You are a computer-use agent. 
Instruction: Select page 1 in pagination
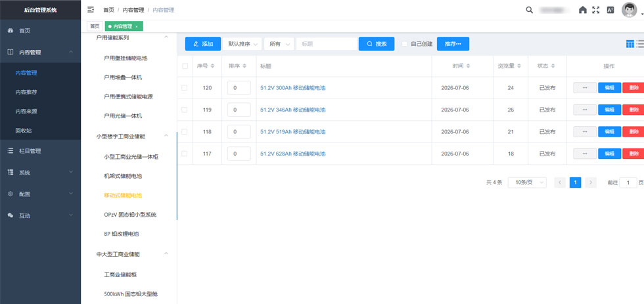(576, 183)
